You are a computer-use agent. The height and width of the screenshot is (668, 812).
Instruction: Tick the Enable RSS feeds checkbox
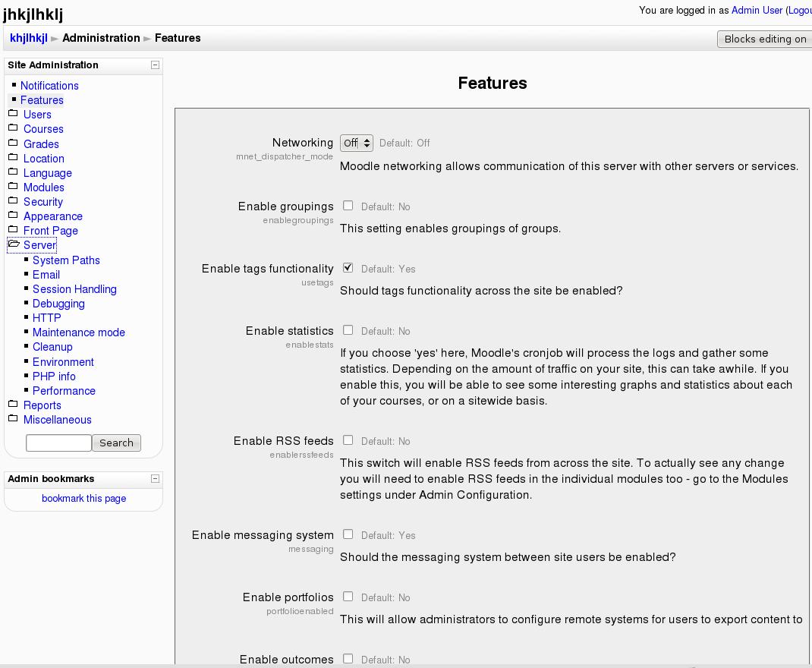point(348,440)
